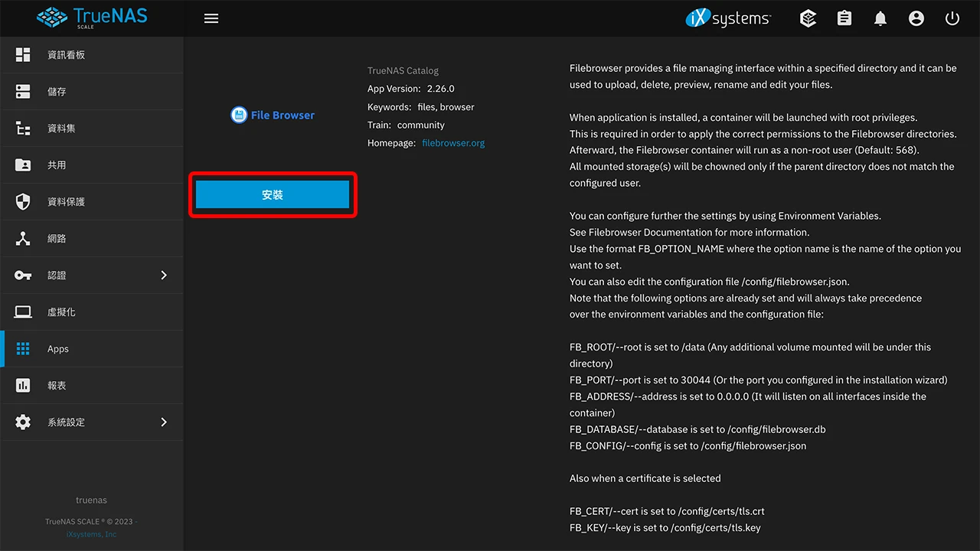Image resolution: width=980 pixels, height=551 pixels.
Task: Click the 資訊看板 dashboard icon
Action: coord(23,54)
